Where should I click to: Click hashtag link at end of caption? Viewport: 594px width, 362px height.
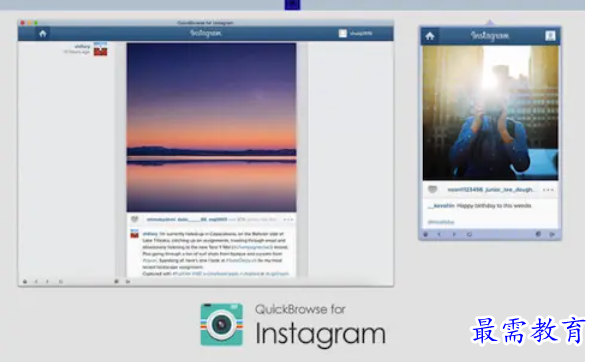point(277,273)
